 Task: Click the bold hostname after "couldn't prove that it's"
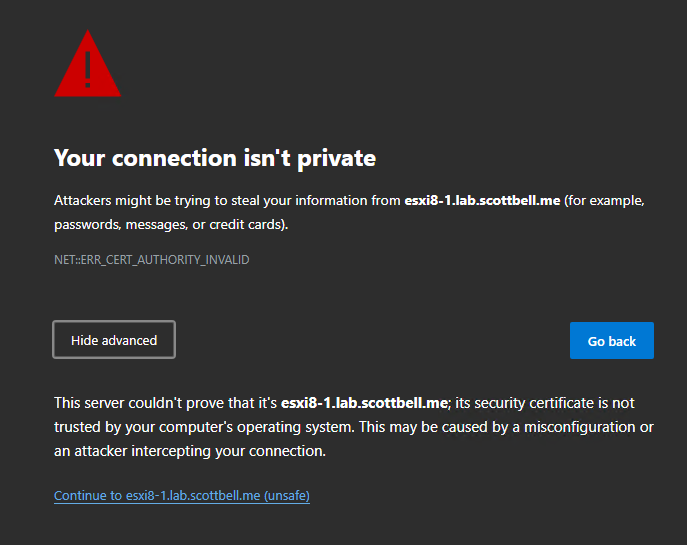point(365,403)
